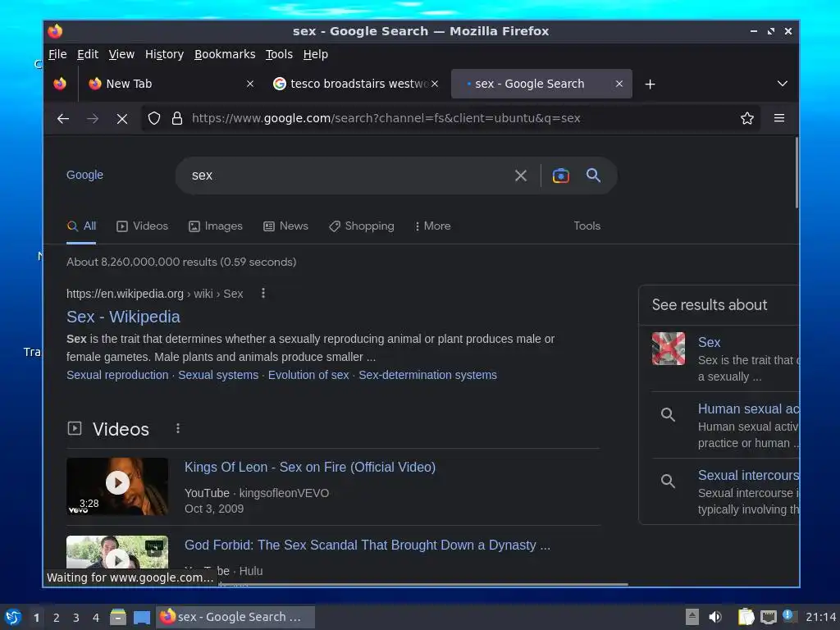Image resolution: width=840 pixels, height=630 pixels.
Task: Open Google search Tools options
Action: pyautogui.click(x=587, y=226)
